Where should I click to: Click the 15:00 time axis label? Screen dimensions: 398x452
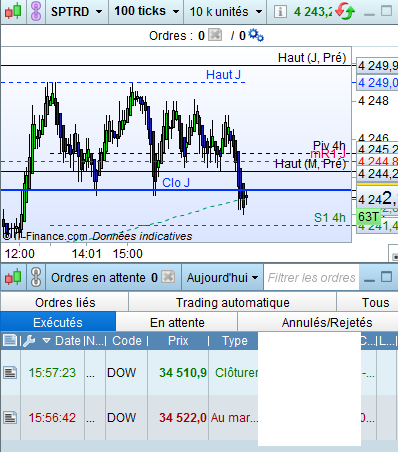[x=127, y=254]
